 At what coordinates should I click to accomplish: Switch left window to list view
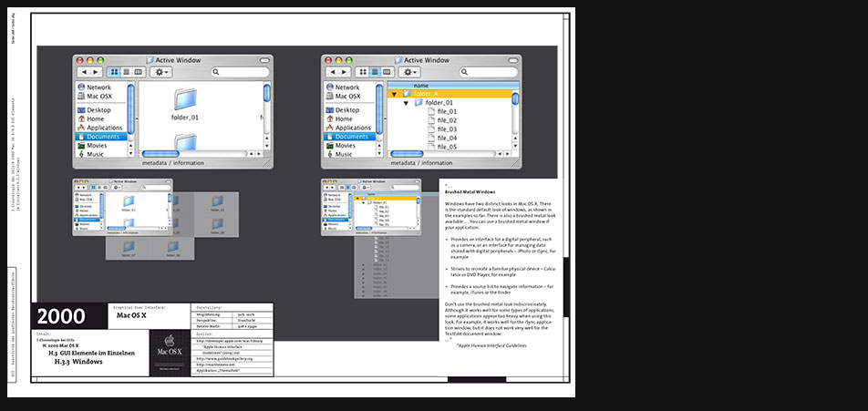tap(127, 72)
